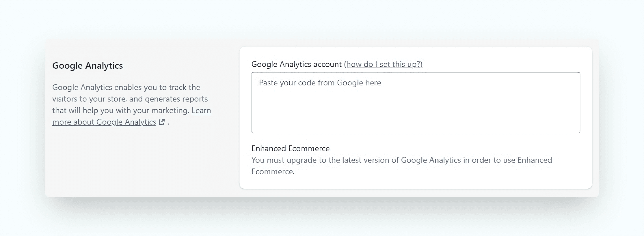Click "Google Analytics enables you to track" text
Screen dimensions: 644x236
click(126, 87)
